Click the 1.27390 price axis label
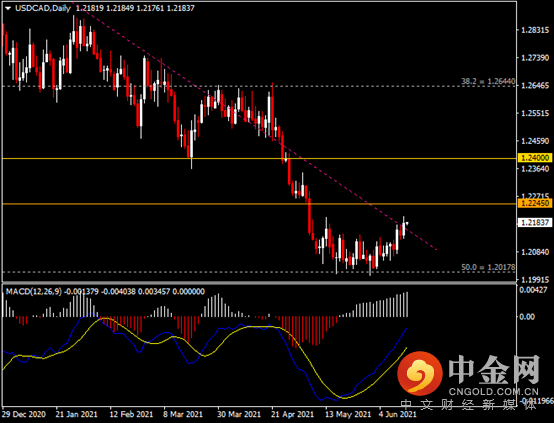This screenshot has height=423, width=554. click(535, 58)
